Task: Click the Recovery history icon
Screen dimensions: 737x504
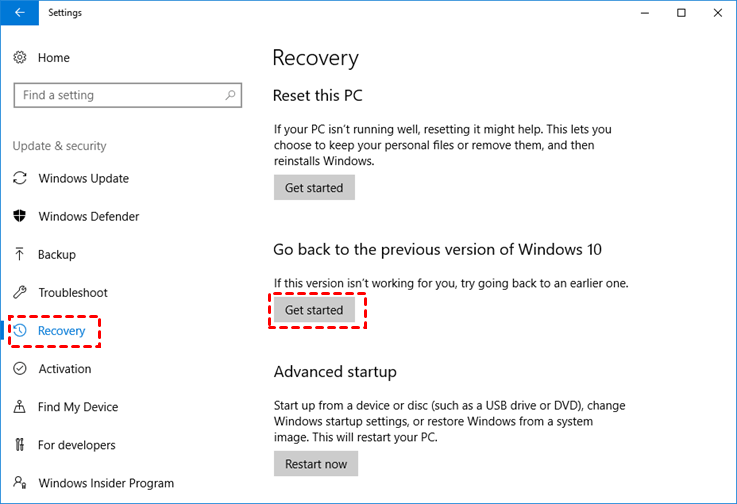Action: tap(21, 331)
